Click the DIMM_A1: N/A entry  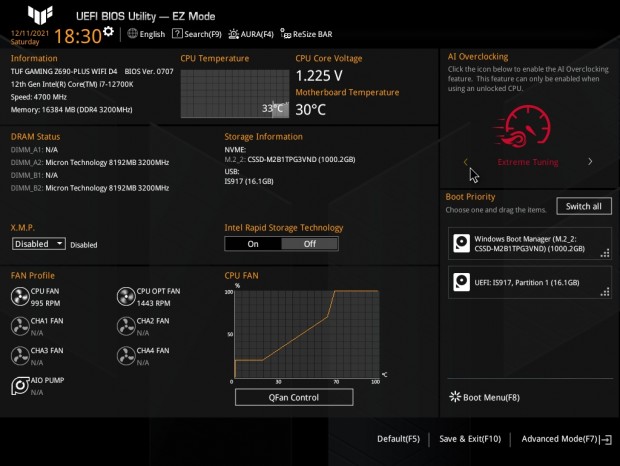tap(34, 150)
